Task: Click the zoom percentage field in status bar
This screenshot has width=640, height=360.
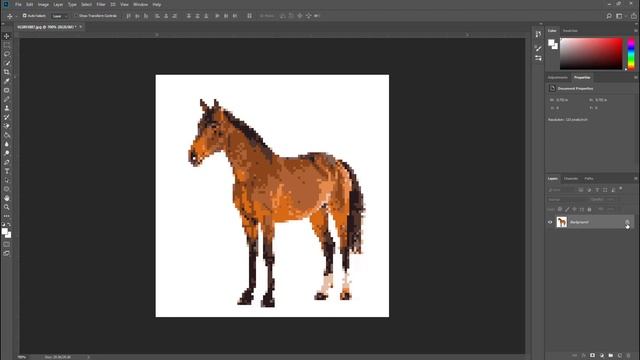Action: click(x=22, y=357)
